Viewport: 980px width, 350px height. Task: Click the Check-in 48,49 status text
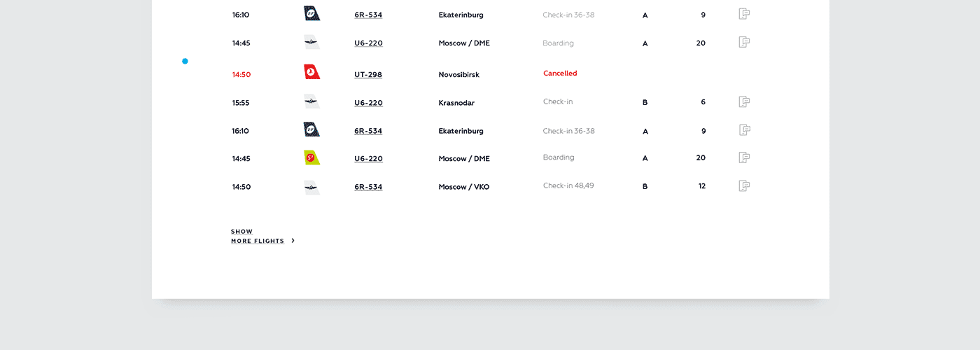(x=568, y=185)
